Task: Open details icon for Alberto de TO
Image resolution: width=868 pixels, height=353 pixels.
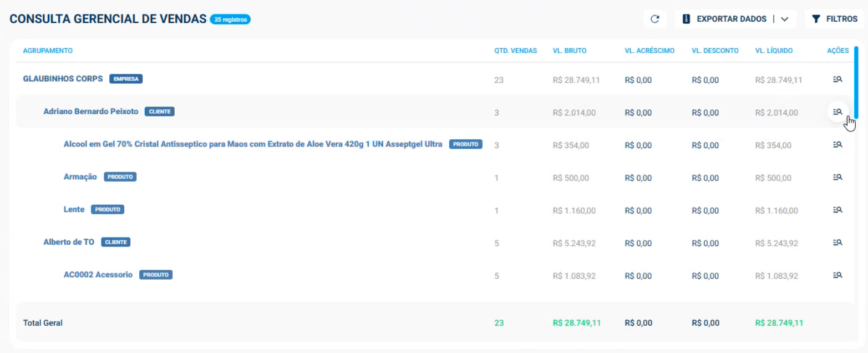Action: pos(837,243)
